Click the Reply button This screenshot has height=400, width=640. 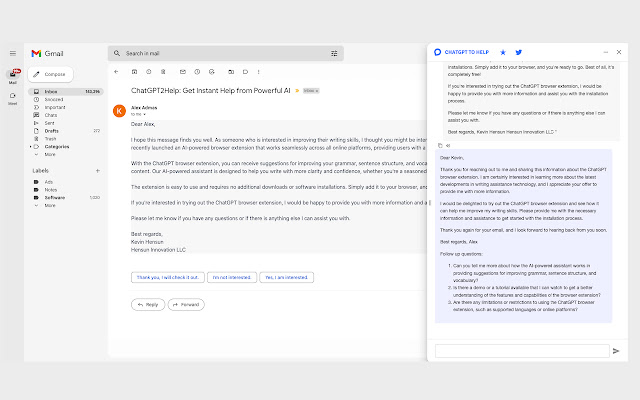pyautogui.click(x=148, y=304)
